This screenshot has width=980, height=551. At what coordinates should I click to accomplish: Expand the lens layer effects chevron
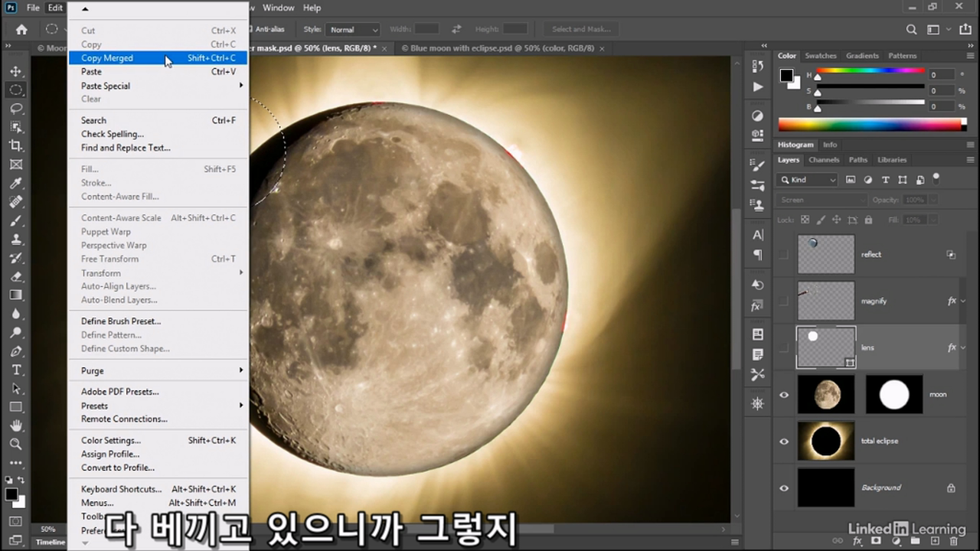962,348
